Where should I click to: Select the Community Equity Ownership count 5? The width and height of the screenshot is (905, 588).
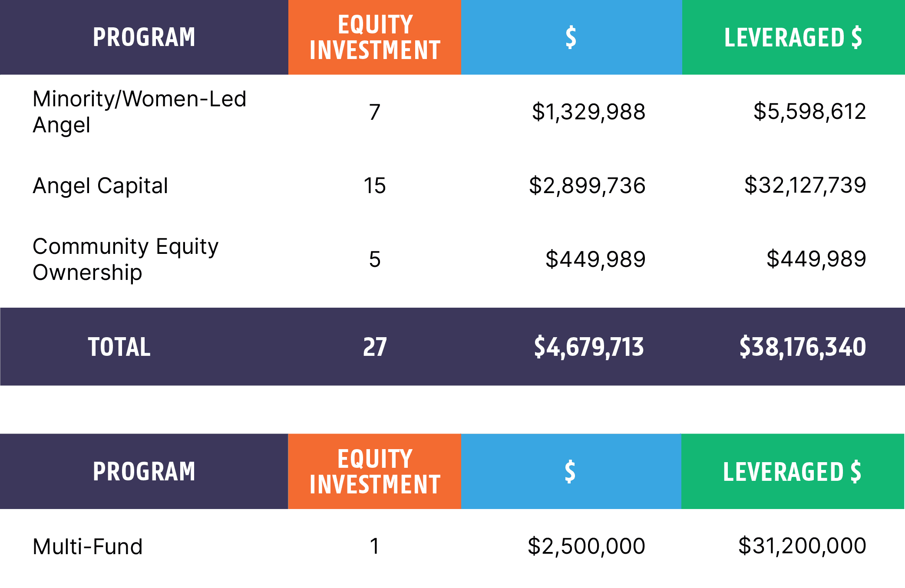point(375,260)
